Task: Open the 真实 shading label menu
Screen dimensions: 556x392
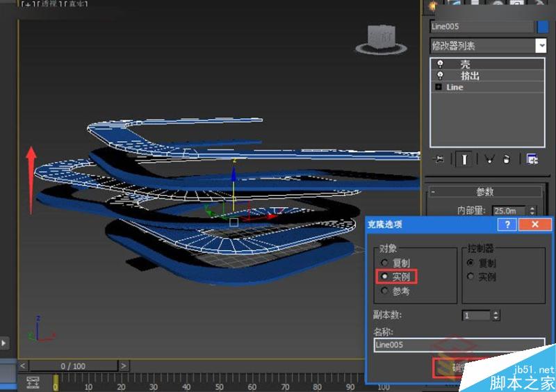Action: (76, 4)
